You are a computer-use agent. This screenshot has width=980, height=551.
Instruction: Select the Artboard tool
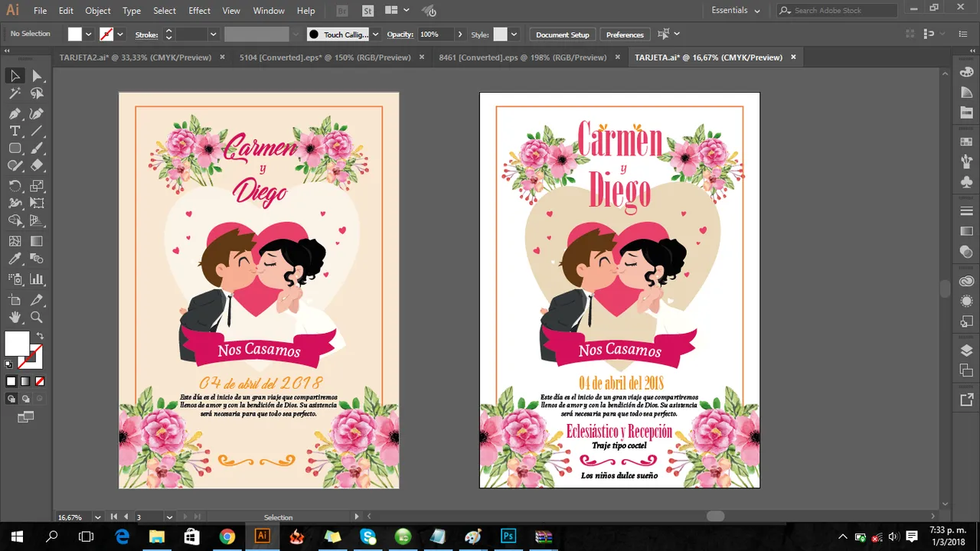point(15,300)
